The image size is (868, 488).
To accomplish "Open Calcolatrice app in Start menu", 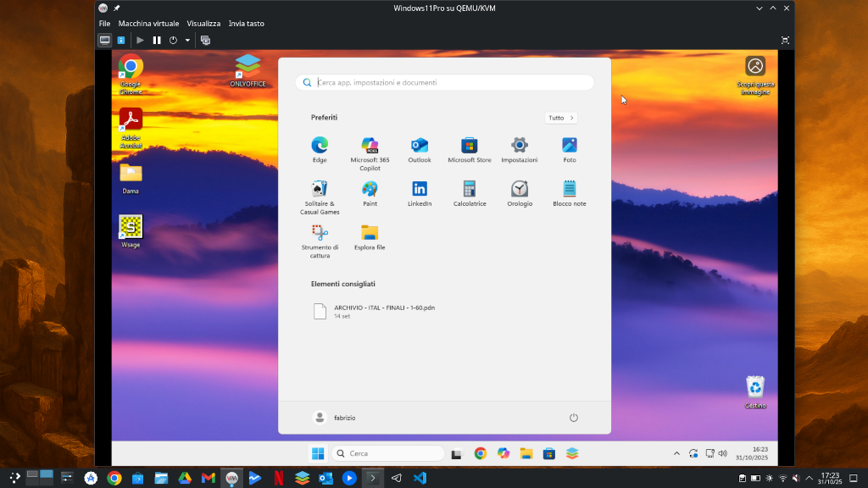I will (x=470, y=189).
